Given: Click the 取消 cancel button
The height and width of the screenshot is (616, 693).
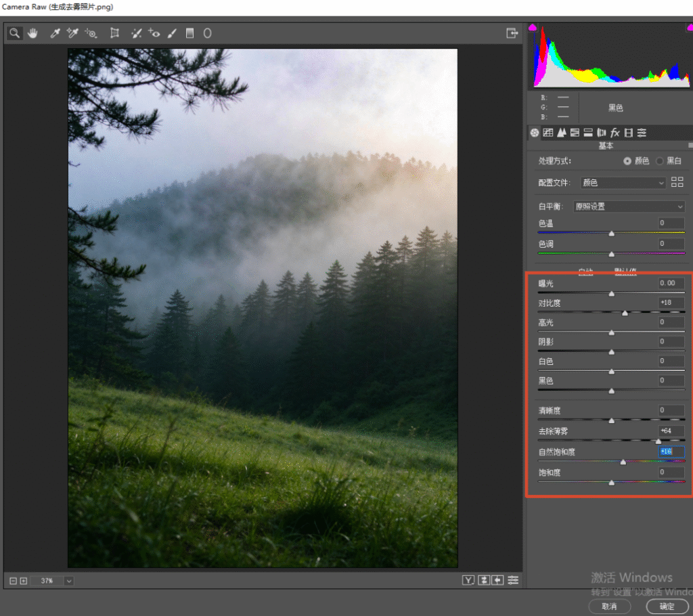Looking at the screenshot, I should pos(610,607).
